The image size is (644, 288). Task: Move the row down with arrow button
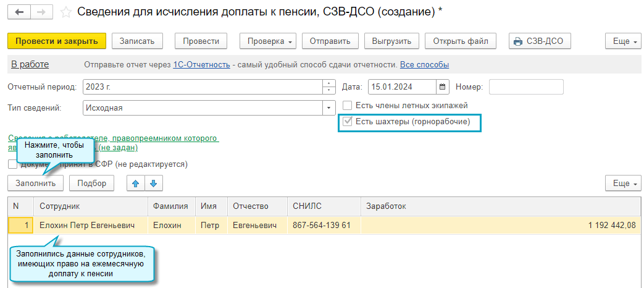point(153,183)
